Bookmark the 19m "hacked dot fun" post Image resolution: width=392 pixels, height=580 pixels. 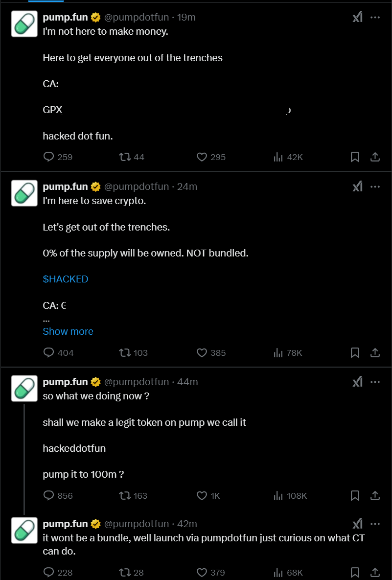click(355, 157)
